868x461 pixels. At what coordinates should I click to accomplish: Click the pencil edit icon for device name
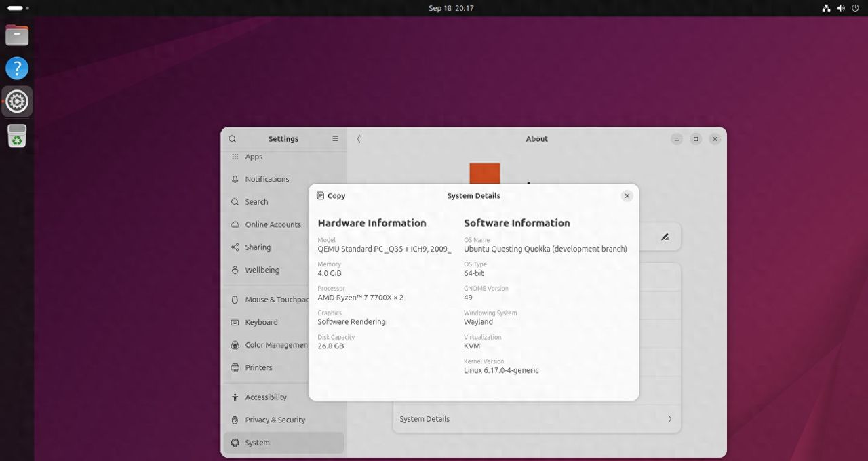pyautogui.click(x=665, y=237)
